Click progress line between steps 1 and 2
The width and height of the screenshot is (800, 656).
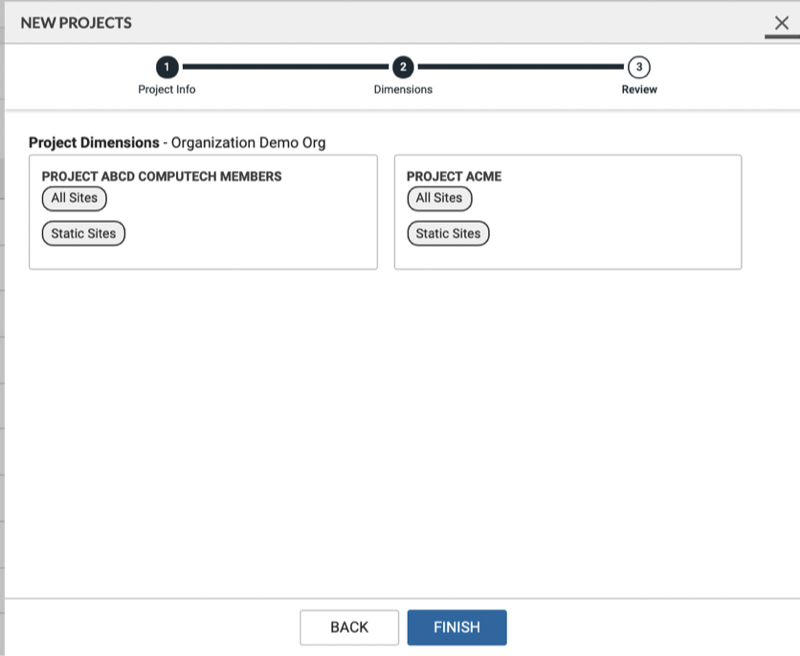pyautogui.click(x=285, y=67)
